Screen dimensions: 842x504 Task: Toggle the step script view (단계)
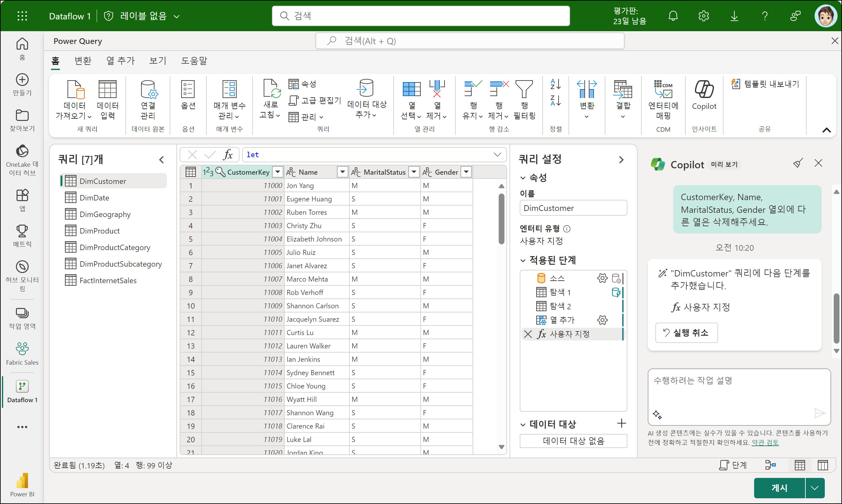click(x=733, y=465)
